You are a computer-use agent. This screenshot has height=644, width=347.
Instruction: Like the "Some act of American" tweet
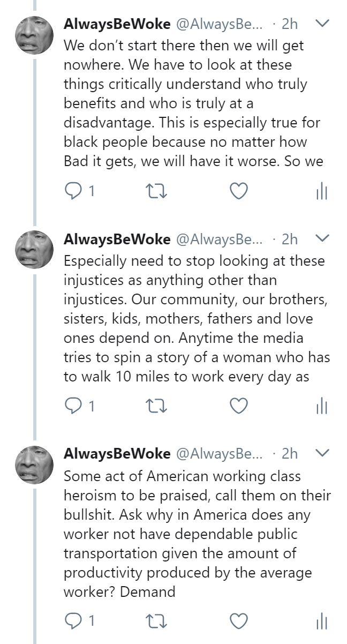(x=238, y=621)
